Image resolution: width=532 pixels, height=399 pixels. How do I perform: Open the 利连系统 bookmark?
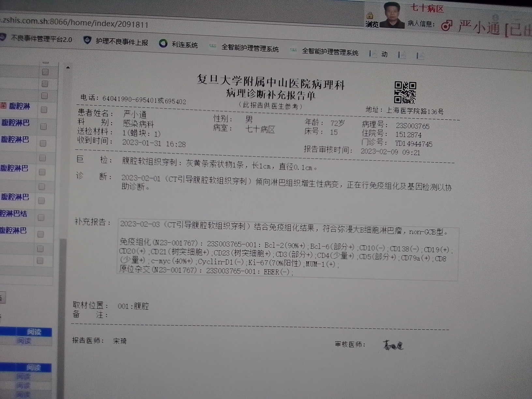click(x=185, y=45)
